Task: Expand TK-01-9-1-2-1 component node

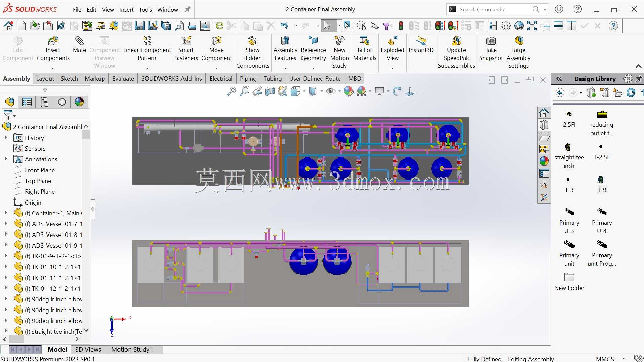Action: 6,256
